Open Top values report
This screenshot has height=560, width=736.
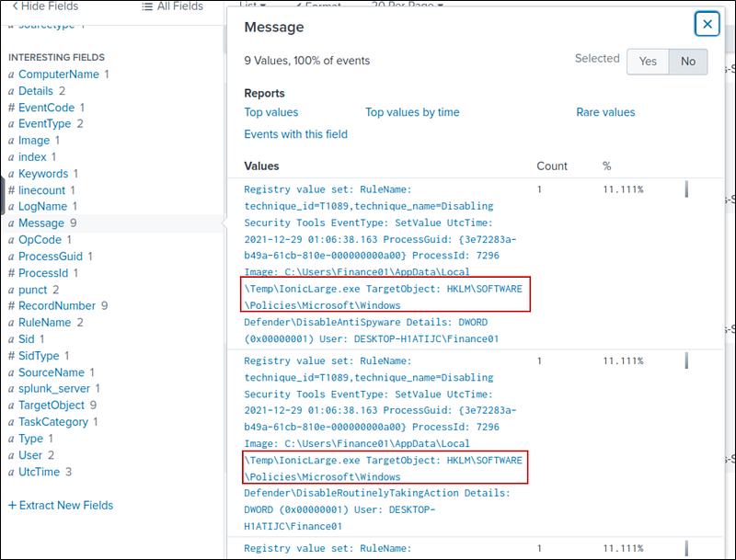pyautogui.click(x=270, y=112)
